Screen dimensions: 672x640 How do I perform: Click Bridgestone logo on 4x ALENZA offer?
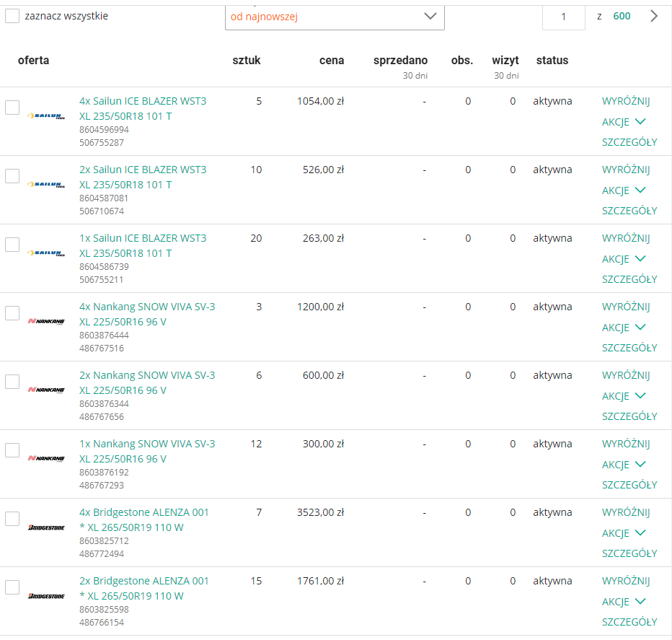(45, 527)
